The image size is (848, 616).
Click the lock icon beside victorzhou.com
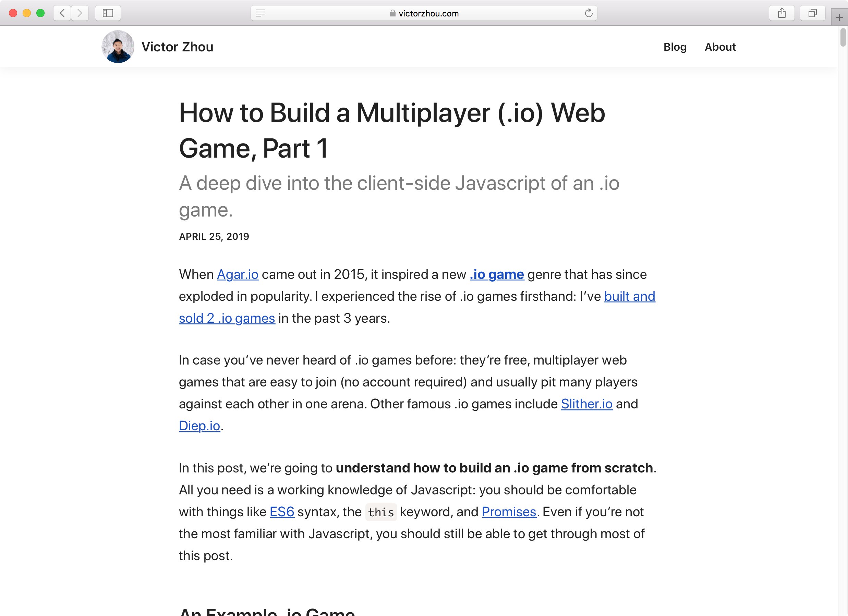click(392, 13)
